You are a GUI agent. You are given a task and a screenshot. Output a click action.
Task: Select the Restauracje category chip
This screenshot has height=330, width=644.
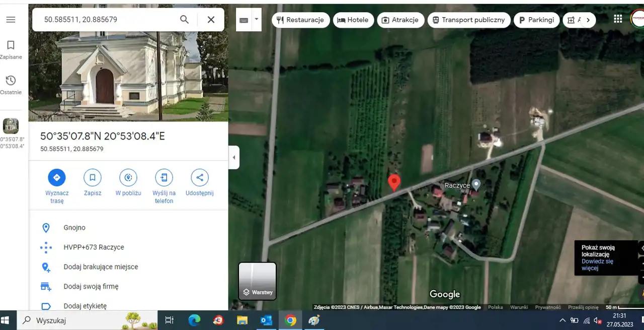[301, 20]
